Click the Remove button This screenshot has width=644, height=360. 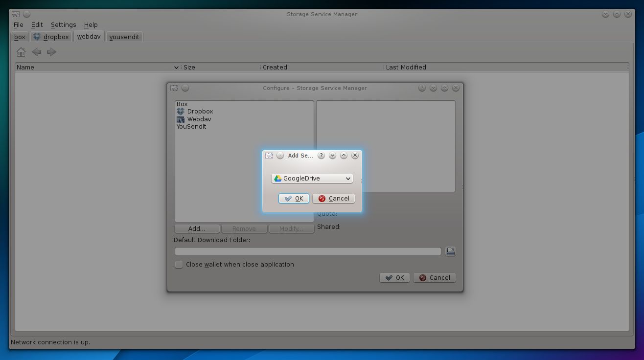244,229
